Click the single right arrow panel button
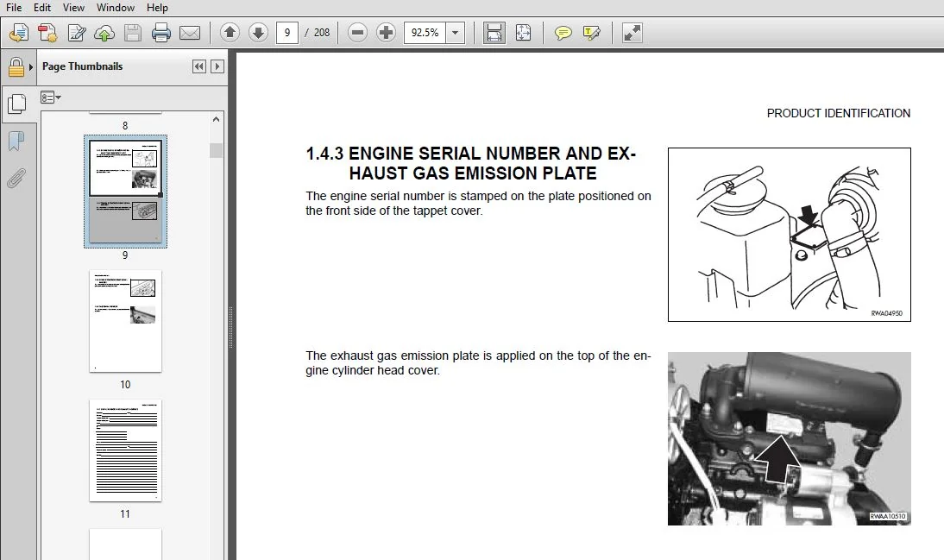944x560 pixels. coord(217,66)
